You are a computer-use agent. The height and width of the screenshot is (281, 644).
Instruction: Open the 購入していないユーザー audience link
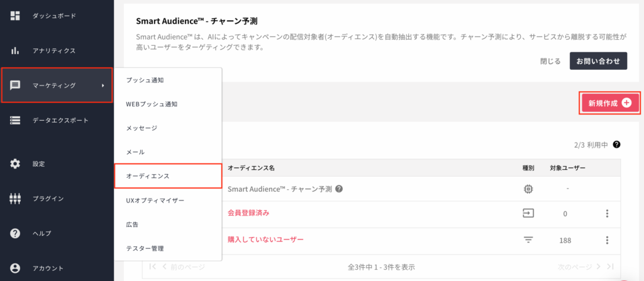265,239
